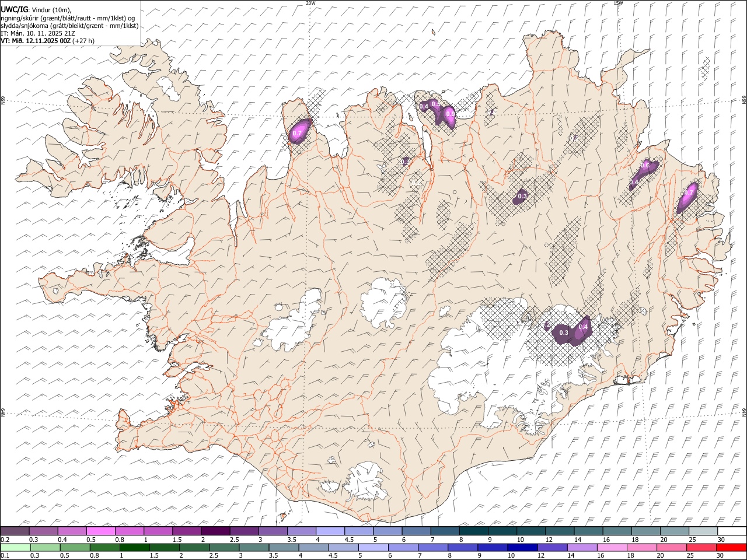Select the 0.8 green swatch in bottom legend row
This screenshot has height=560, width=747.
point(105,547)
